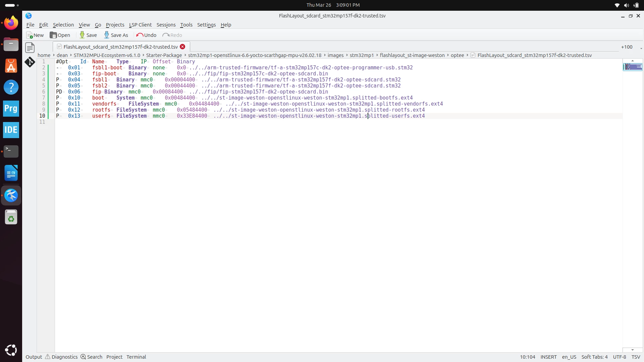This screenshot has height=362, width=644.
Task: Click the images breadcrumb segment
Action: point(336,55)
